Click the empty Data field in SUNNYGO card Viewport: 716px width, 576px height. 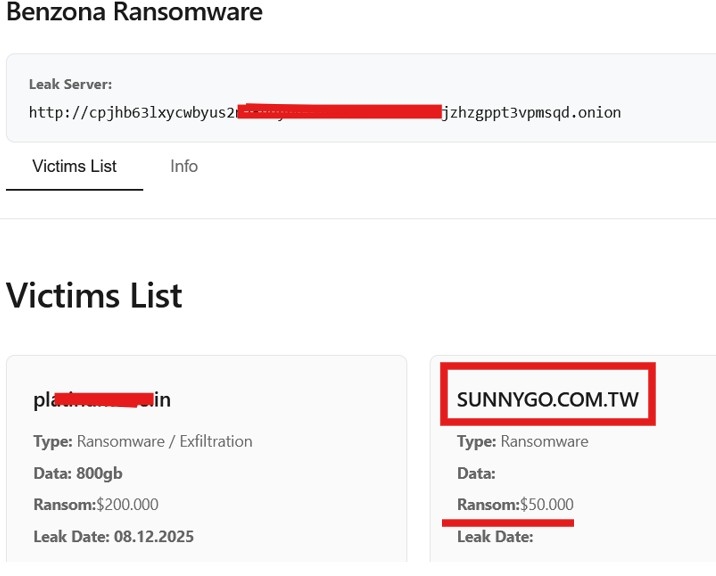[477, 473]
